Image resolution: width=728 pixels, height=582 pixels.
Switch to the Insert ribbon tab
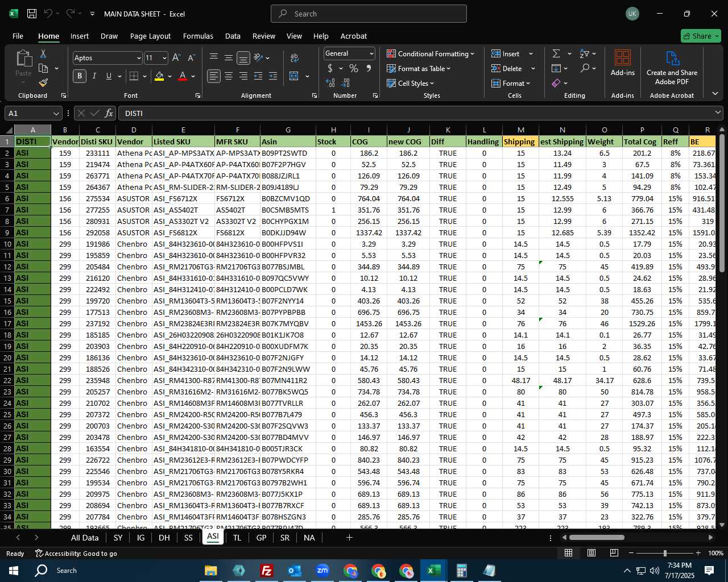tap(80, 36)
